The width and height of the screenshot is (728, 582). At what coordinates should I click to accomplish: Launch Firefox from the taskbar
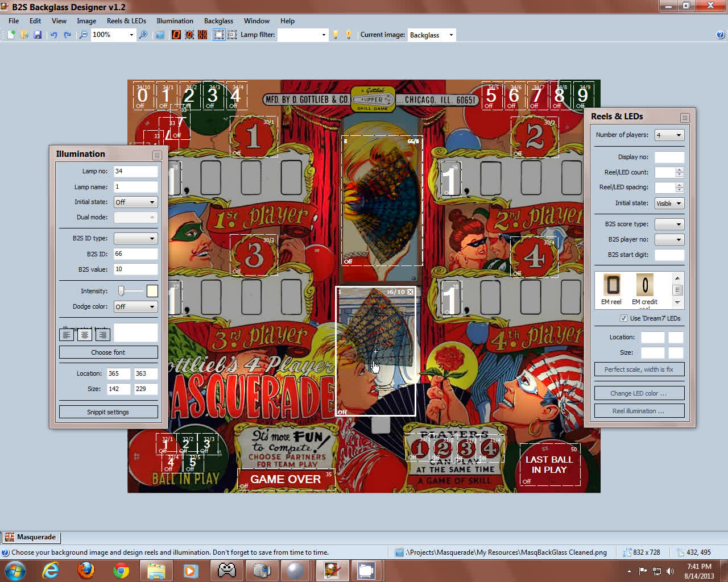(x=86, y=571)
